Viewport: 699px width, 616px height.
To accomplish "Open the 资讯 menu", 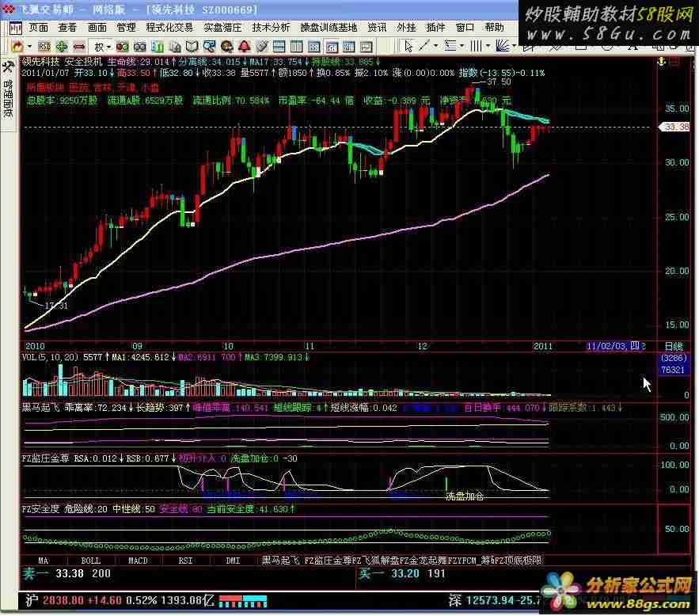I will pyautogui.click(x=377, y=28).
